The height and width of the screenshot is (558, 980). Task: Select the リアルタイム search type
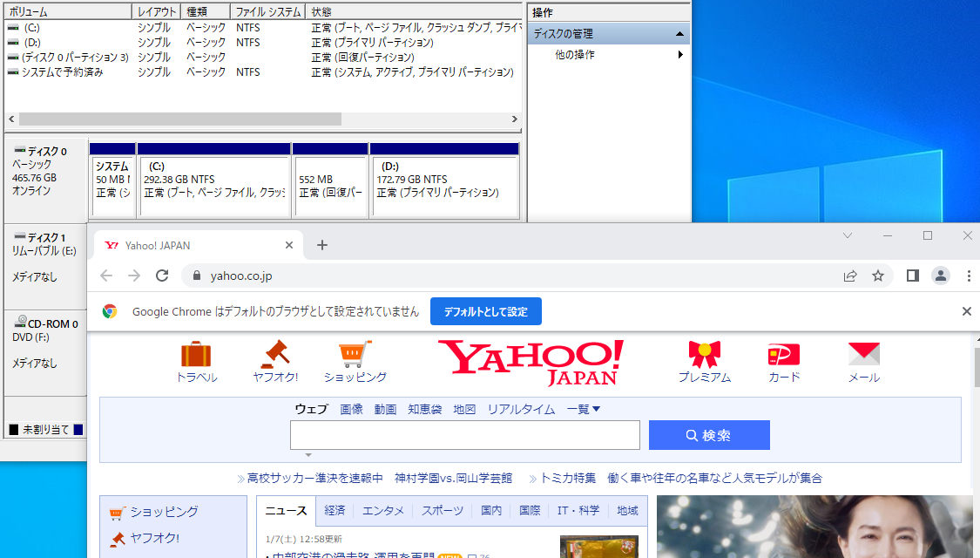(521, 409)
